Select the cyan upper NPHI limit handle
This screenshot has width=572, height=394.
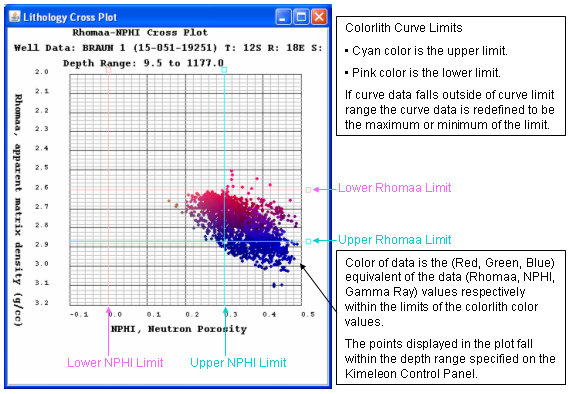click(224, 70)
